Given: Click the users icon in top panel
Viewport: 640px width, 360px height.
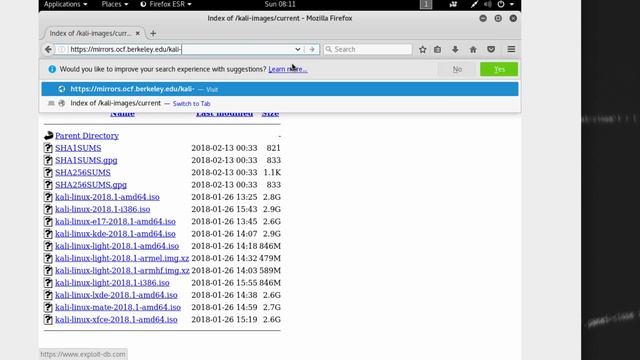Looking at the screenshot, I should pos(453,4).
